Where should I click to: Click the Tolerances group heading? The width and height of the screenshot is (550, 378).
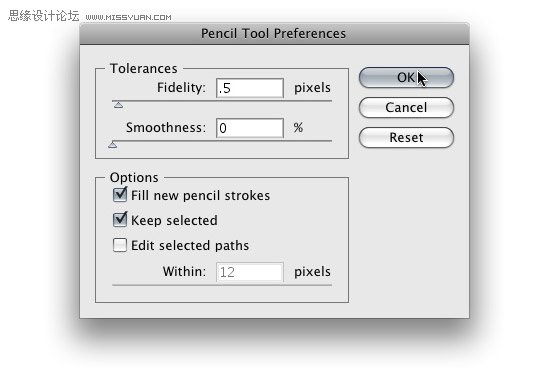pyautogui.click(x=144, y=68)
